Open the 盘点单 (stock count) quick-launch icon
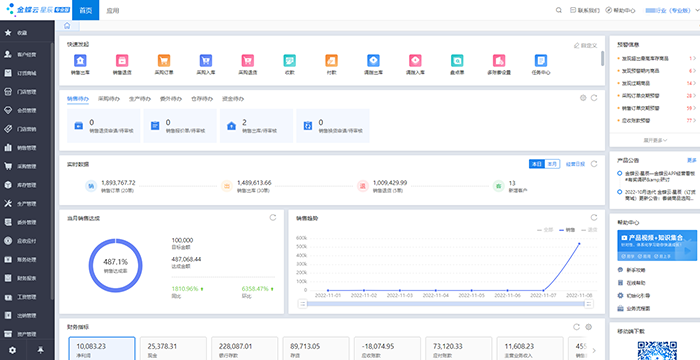Viewport: 700px width, 360px height. (x=457, y=61)
